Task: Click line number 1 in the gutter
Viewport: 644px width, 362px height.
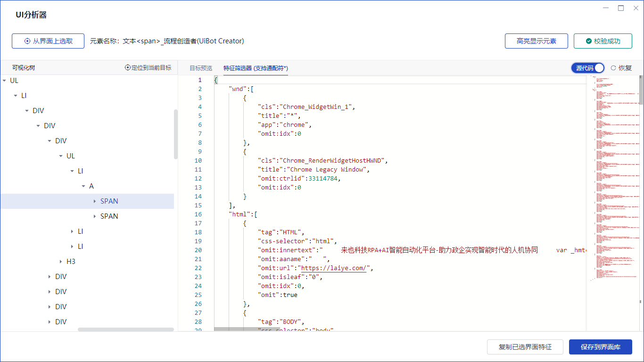Action: click(199, 80)
